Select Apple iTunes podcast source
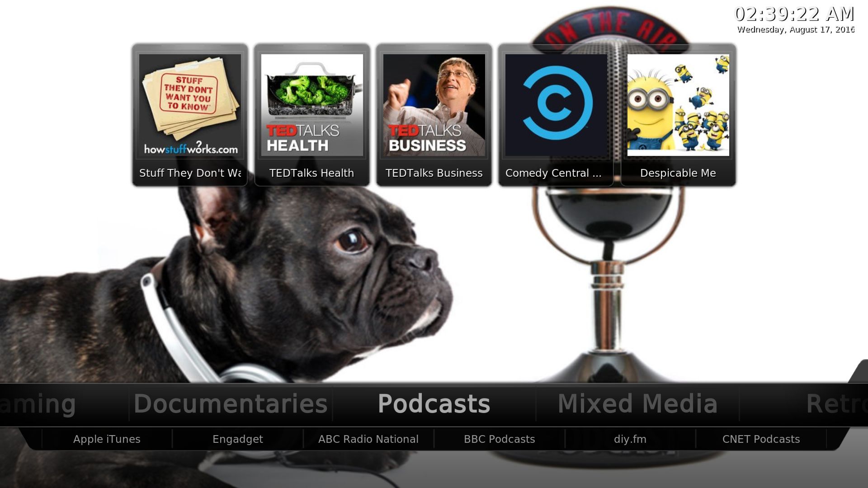The width and height of the screenshot is (868, 488). tap(107, 439)
